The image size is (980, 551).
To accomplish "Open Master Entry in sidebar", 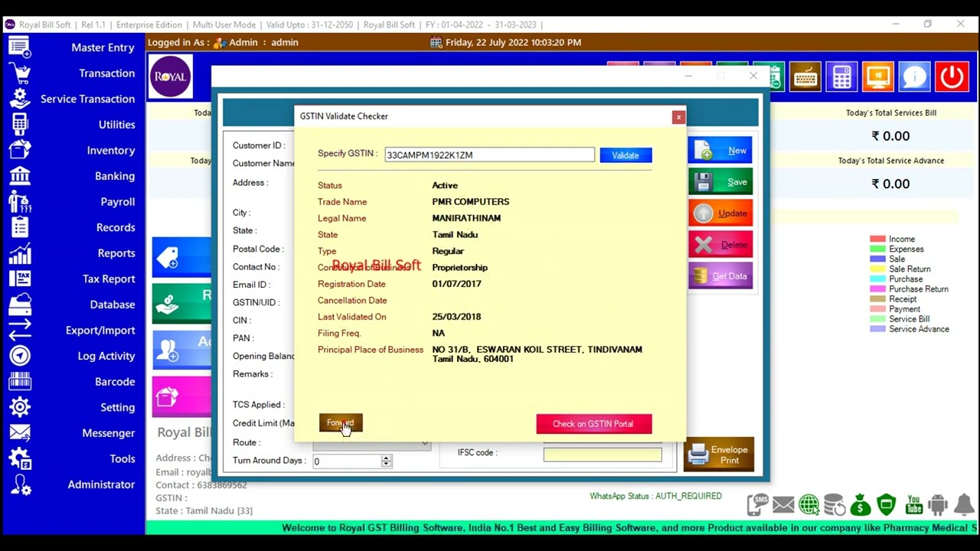I will 103,47.
